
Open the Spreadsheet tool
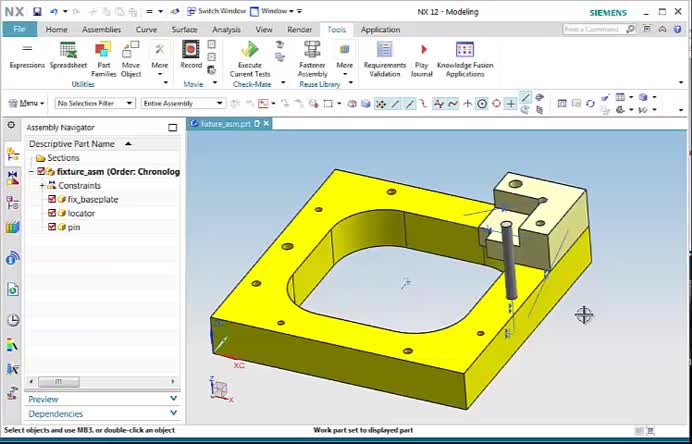[68, 55]
